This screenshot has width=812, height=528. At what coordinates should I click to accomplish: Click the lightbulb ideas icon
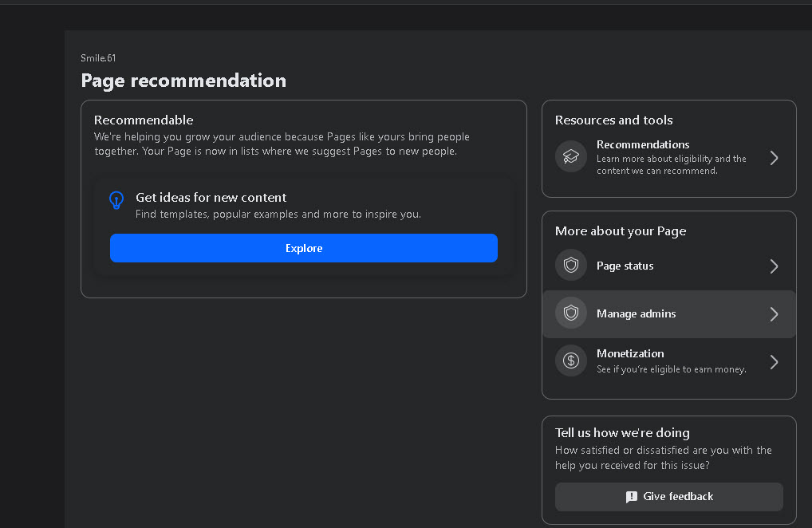116,200
